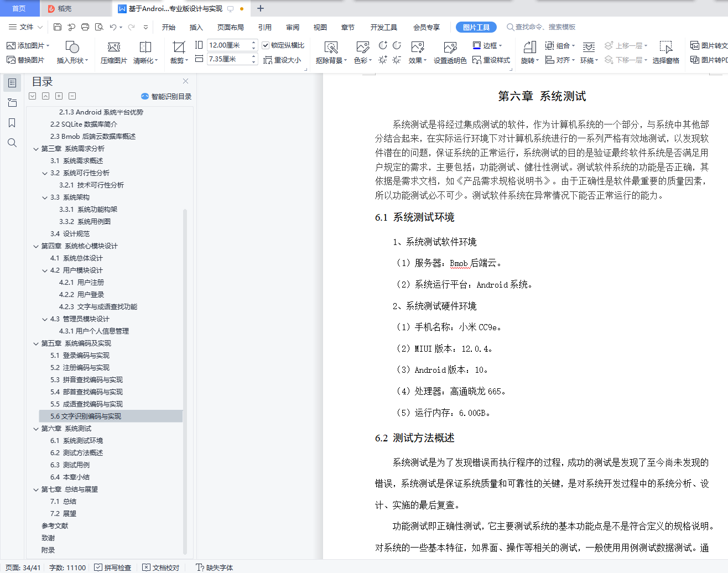Select the 图片工具 (Picture Tools) tab

click(476, 27)
